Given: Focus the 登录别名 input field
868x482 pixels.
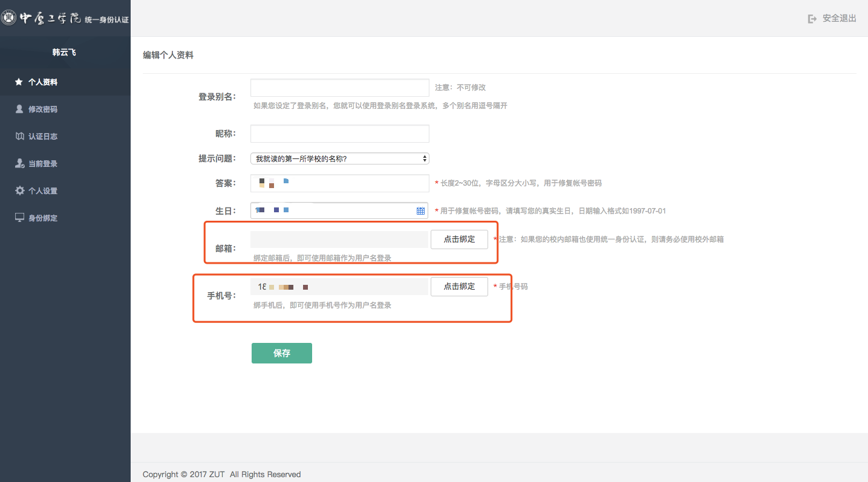Looking at the screenshot, I should coord(339,88).
